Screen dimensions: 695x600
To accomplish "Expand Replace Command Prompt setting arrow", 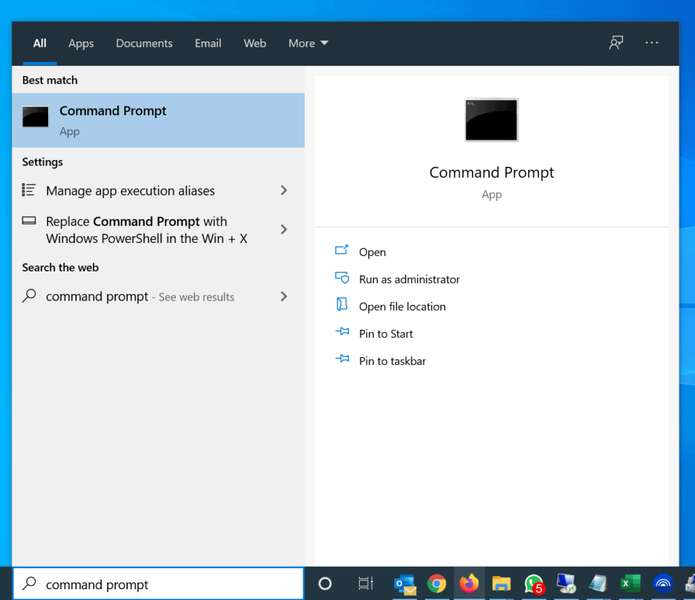I will [284, 230].
